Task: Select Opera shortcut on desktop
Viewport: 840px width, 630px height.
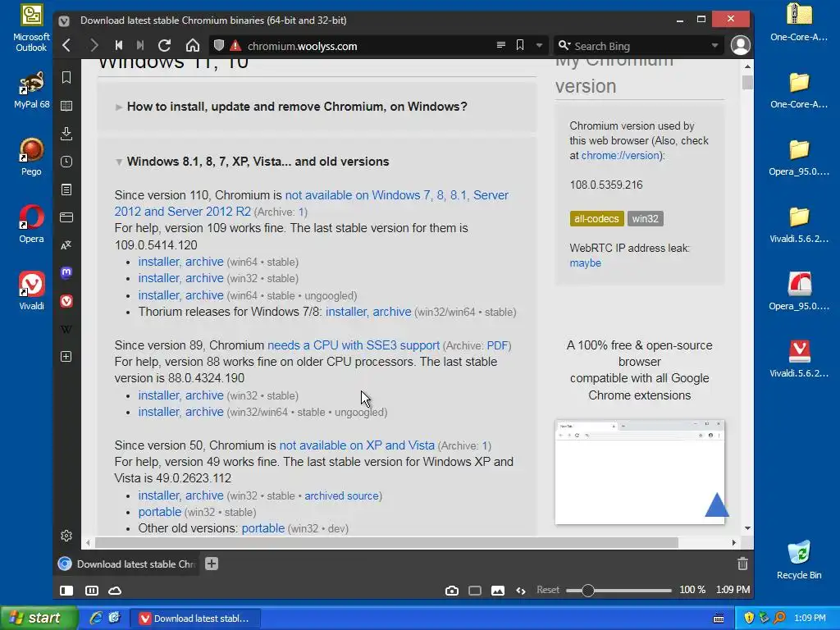Action: point(31,224)
